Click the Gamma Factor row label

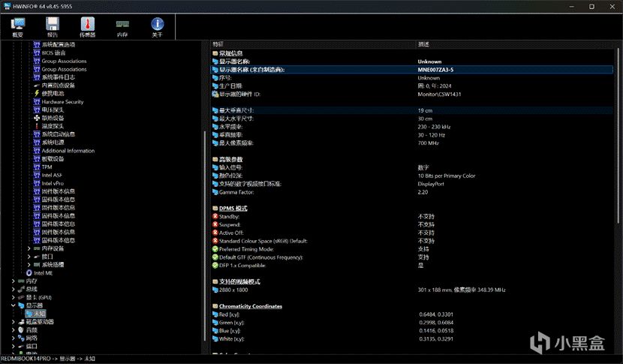236,192
